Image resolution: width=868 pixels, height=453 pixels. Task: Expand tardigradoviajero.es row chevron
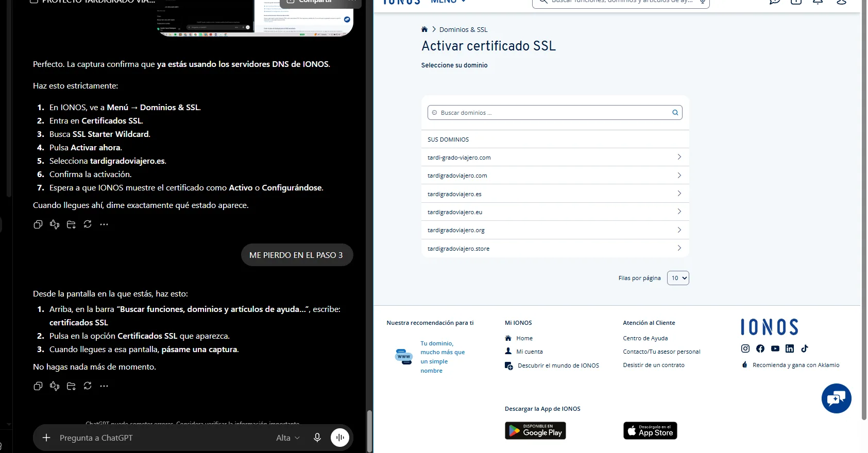[x=679, y=194]
